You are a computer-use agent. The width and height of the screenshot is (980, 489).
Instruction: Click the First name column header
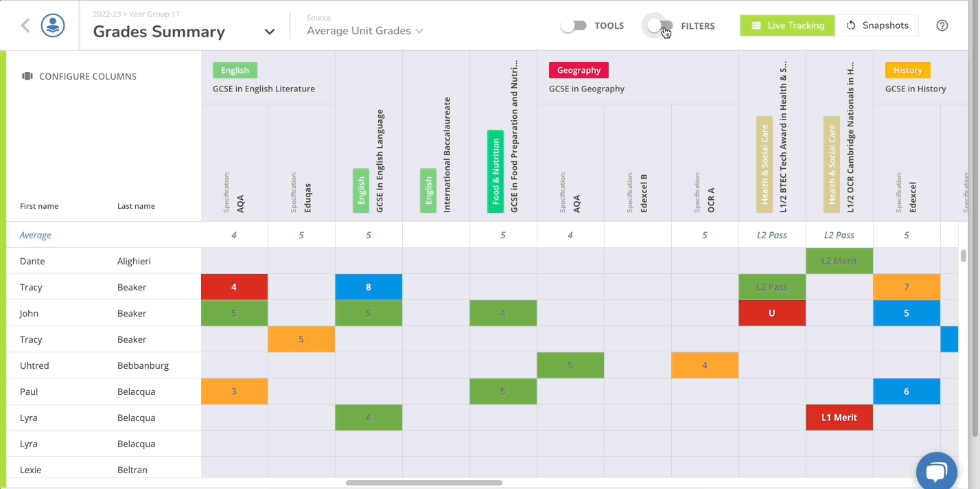(39, 206)
